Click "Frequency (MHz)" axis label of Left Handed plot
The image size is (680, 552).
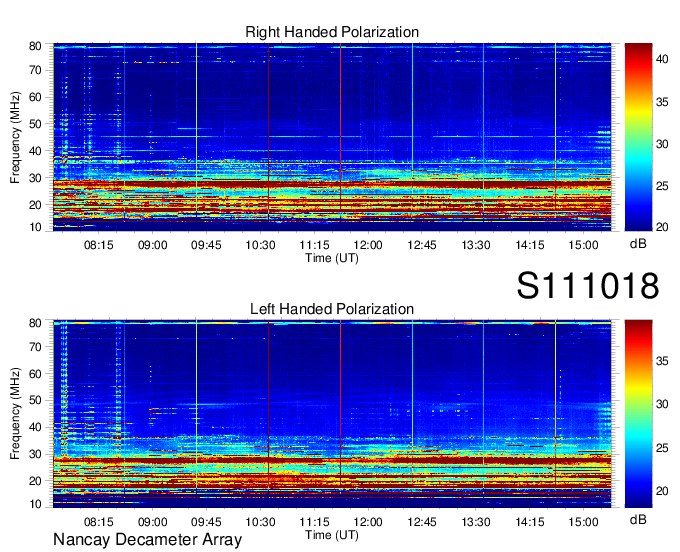click(x=15, y=414)
